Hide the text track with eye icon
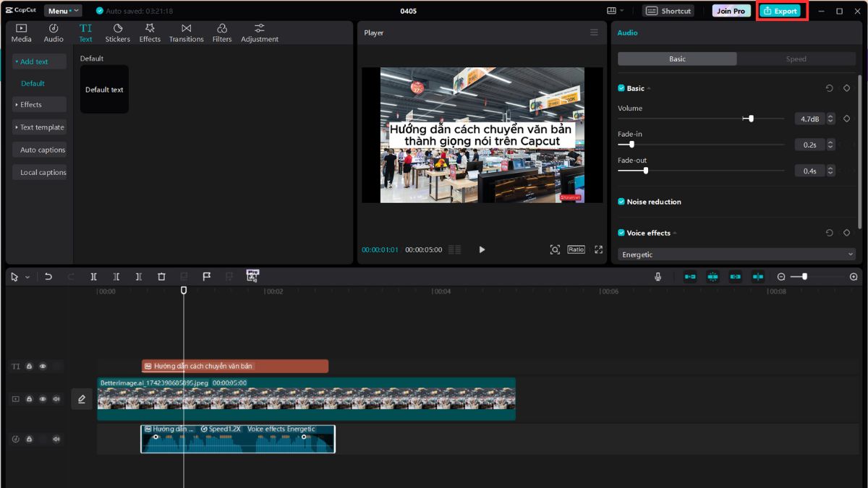 point(43,367)
